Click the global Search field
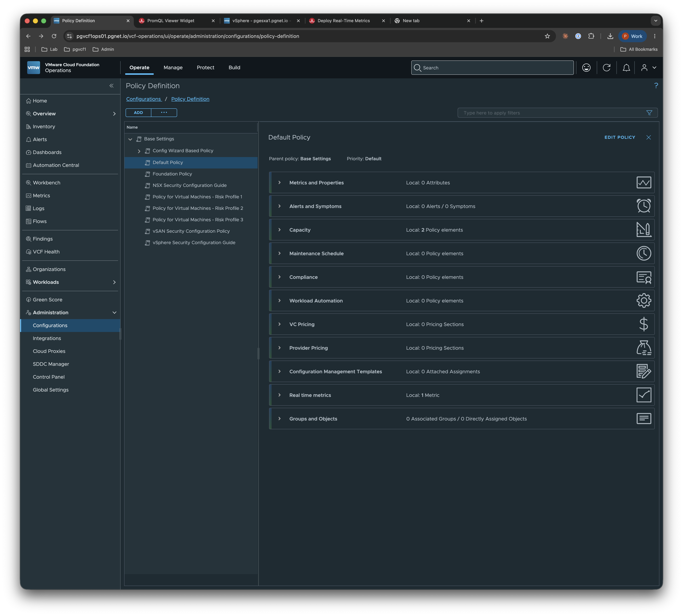Image resolution: width=683 pixels, height=616 pixels. coord(492,68)
